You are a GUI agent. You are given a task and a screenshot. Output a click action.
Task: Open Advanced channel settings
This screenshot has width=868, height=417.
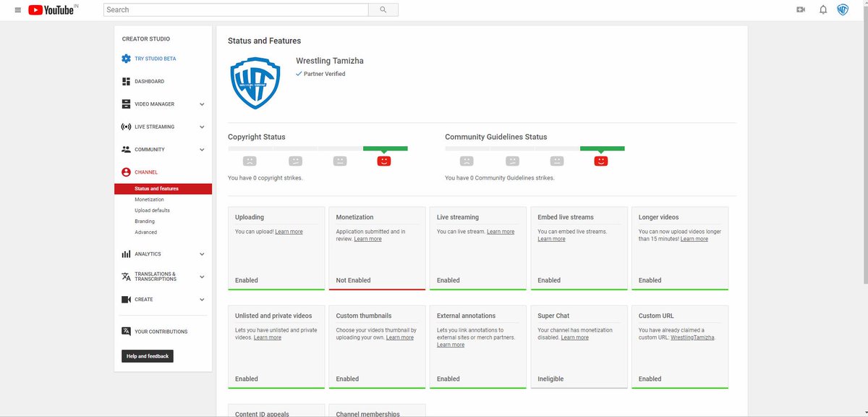(145, 232)
